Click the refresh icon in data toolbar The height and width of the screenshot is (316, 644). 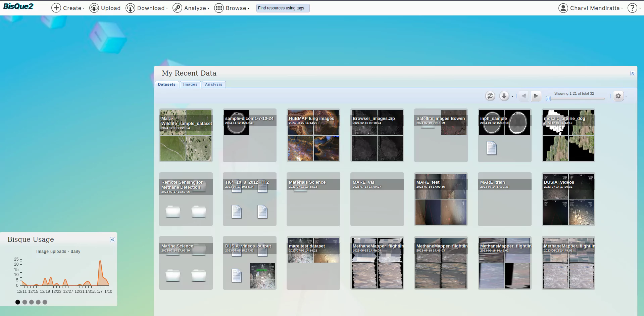tap(490, 96)
